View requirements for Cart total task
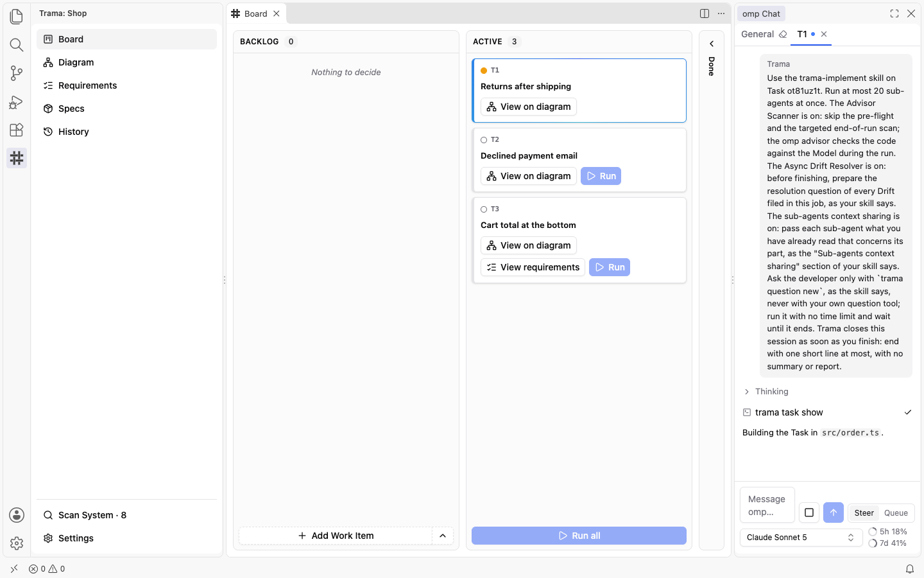924x578 pixels. (533, 267)
